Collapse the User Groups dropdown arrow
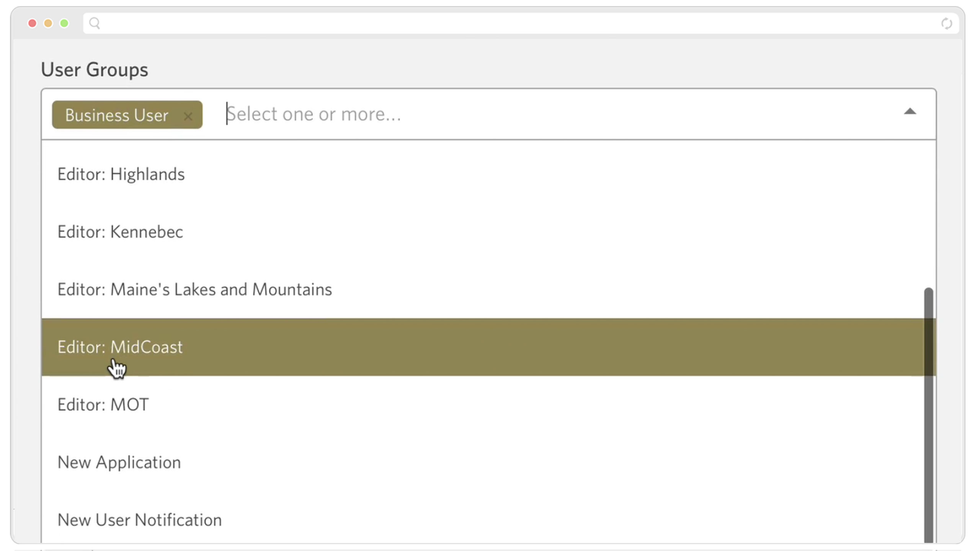980x551 pixels. pyautogui.click(x=910, y=112)
